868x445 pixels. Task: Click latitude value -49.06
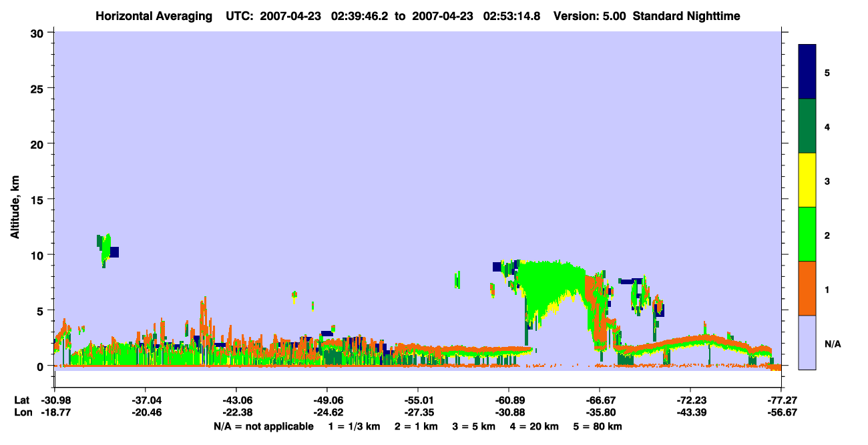pyautogui.click(x=327, y=400)
